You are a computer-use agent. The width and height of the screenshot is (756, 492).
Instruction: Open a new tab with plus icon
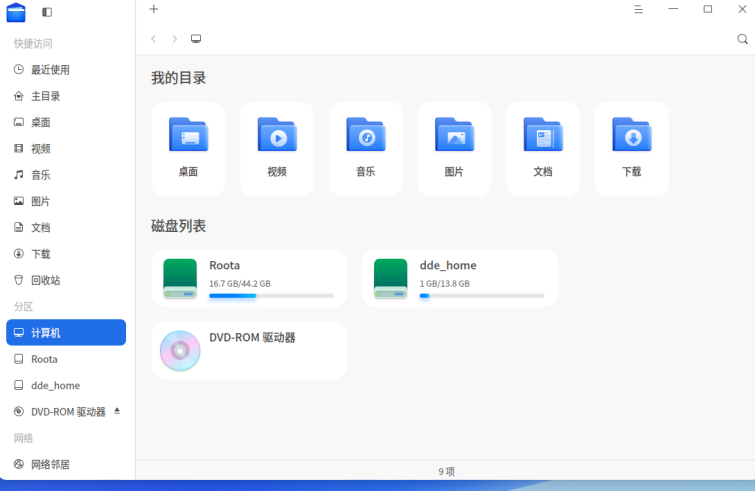(154, 9)
